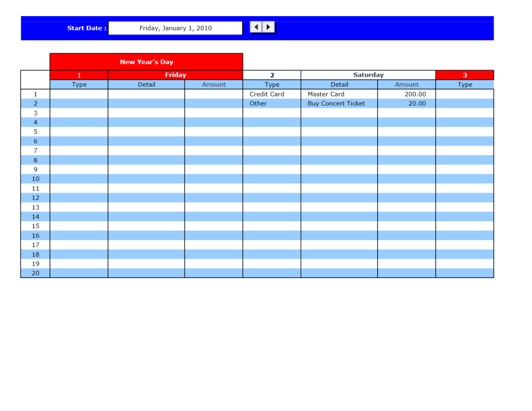This screenshot has height=411, width=532.
Task: Click the left arrow to go back
Action: coord(256,27)
